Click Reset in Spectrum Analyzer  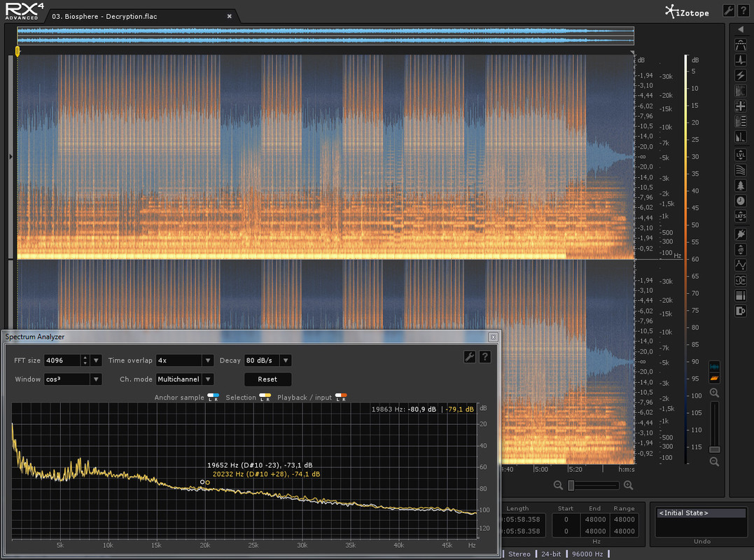267,379
